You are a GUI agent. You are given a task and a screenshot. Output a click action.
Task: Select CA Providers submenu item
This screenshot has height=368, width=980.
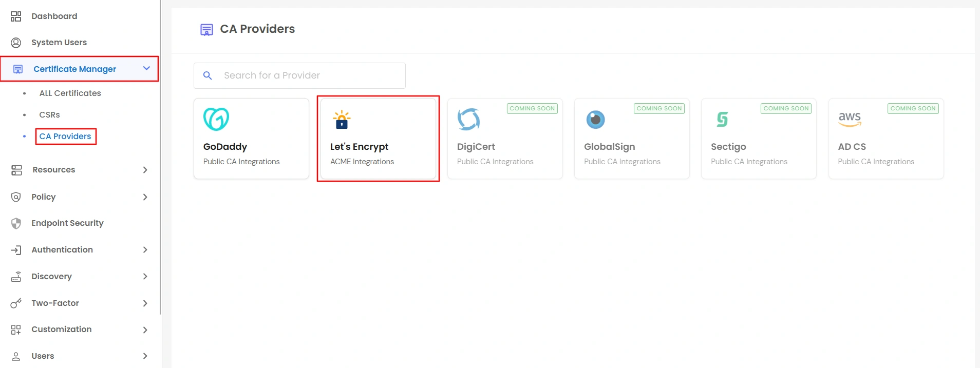pyautogui.click(x=65, y=137)
